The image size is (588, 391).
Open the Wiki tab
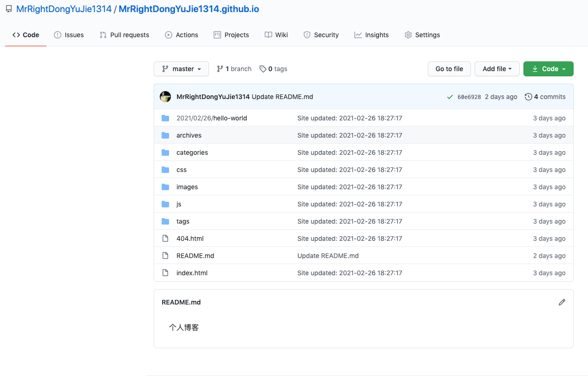(276, 35)
